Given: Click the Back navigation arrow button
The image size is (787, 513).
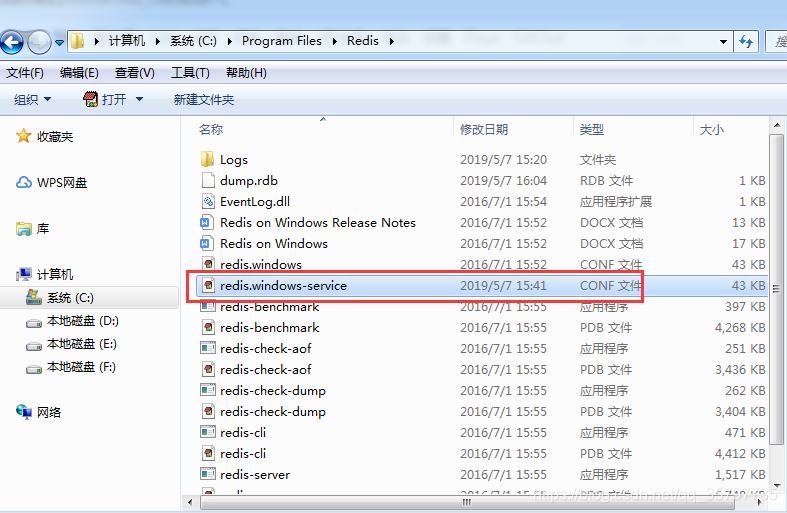Looking at the screenshot, I should point(12,42).
